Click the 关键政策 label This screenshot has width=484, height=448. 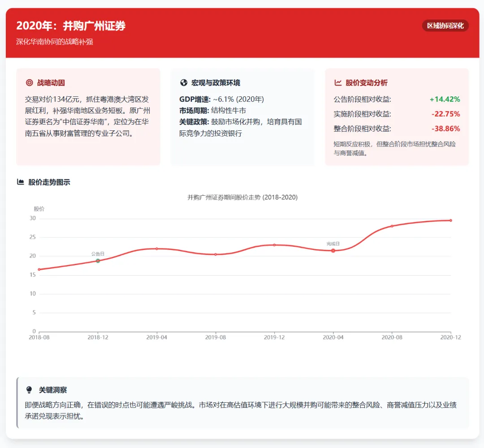pyautogui.click(x=194, y=121)
